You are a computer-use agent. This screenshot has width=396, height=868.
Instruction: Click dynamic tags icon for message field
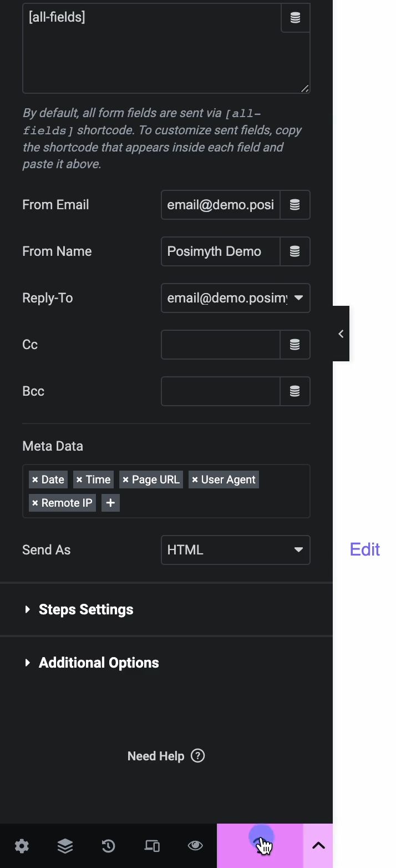coord(295,18)
